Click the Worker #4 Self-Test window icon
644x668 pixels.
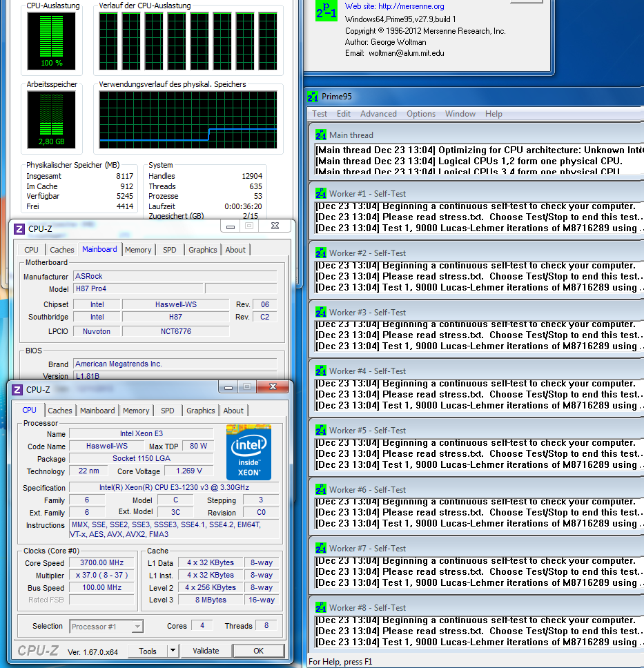coord(320,371)
